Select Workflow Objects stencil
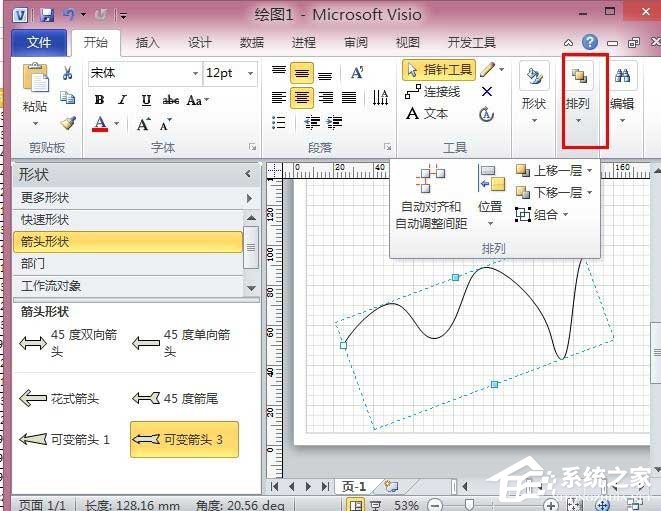The height and width of the screenshot is (511, 661). click(128, 286)
